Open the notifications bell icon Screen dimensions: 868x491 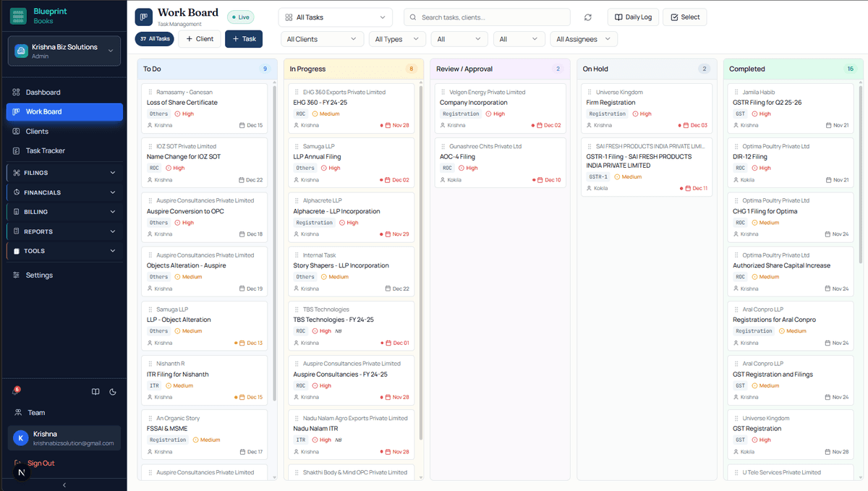point(16,392)
